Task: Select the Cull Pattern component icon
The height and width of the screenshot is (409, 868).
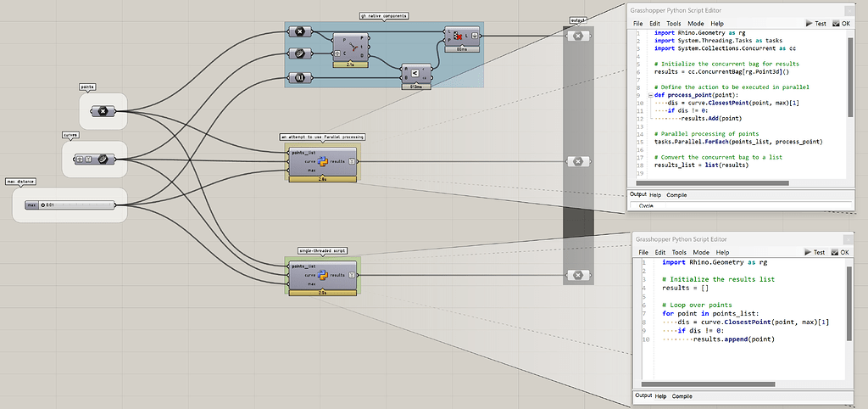Action: click(x=457, y=36)
